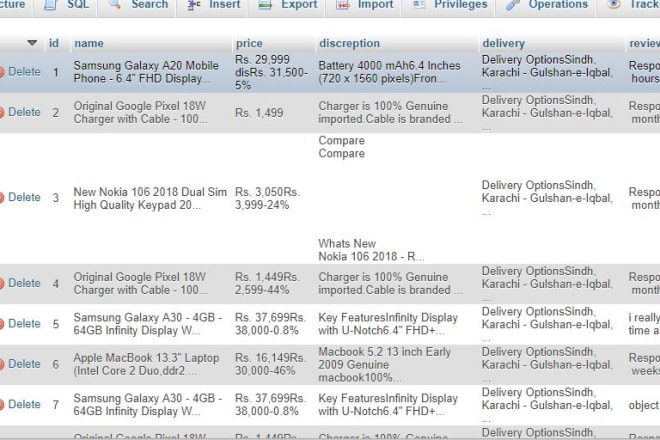The height and width of the screenshot is (440, 660).
Task: Click the Privileges tab icon
Action: pos(418,4)
